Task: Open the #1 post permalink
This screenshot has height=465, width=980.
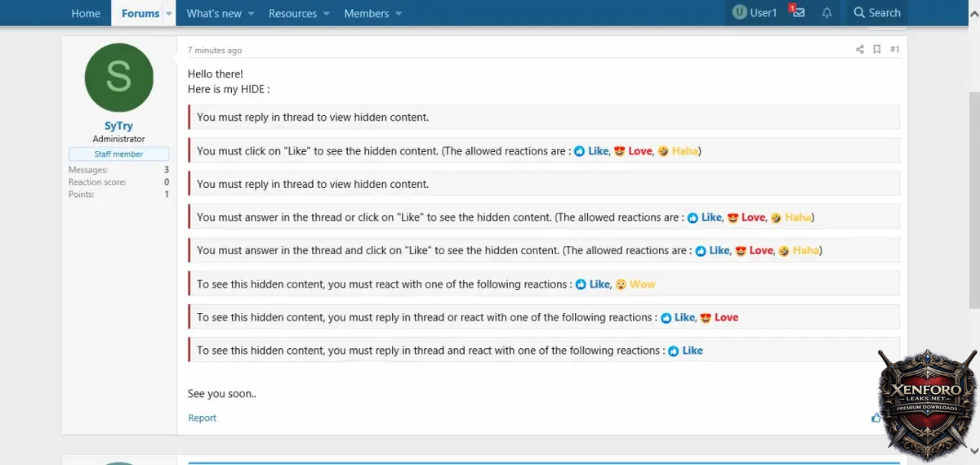Action: [894, 50]
